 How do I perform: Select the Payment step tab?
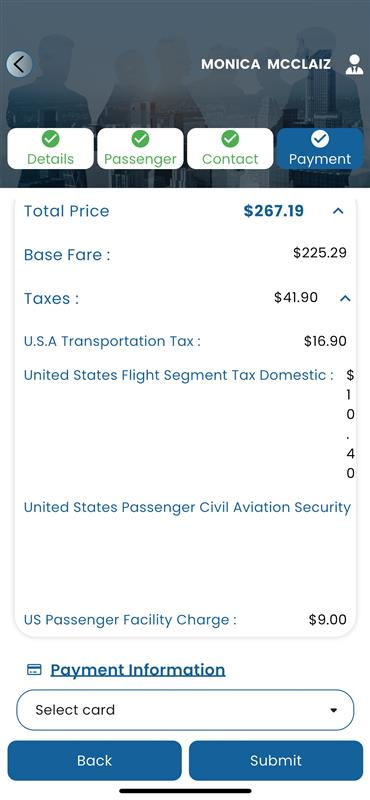[320, 148]
